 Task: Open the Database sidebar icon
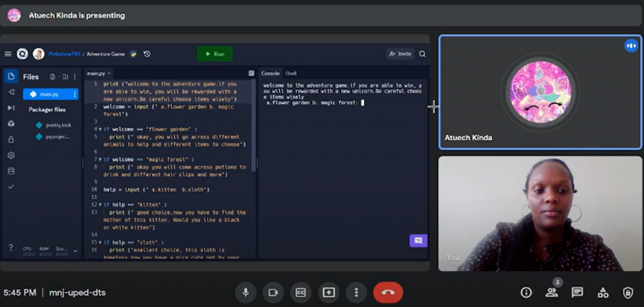[x=11, y=171]
